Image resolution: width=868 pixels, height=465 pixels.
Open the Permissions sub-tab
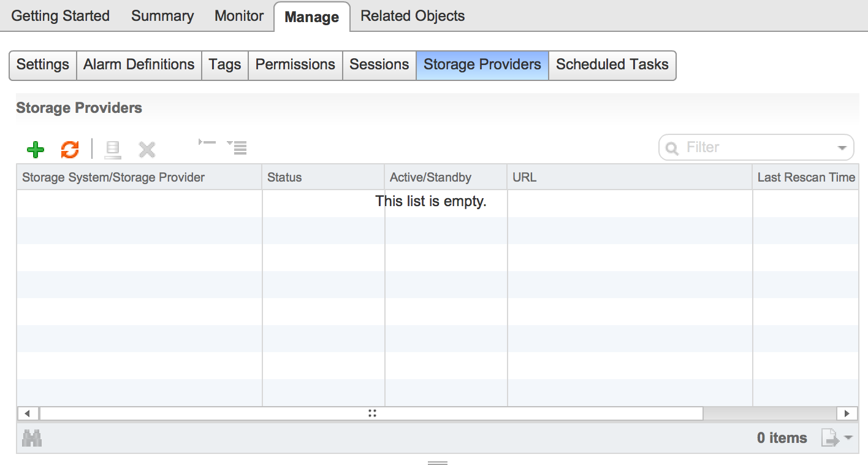(295, 65)
